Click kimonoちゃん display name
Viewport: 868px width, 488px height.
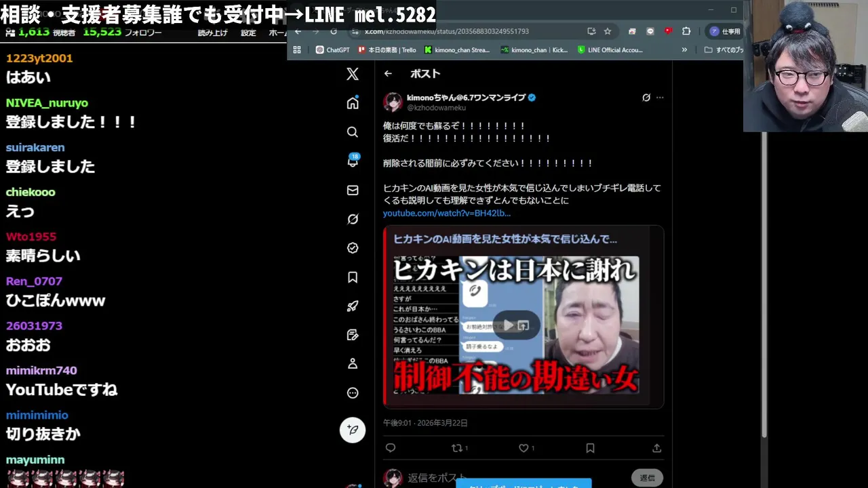[466, 98]
